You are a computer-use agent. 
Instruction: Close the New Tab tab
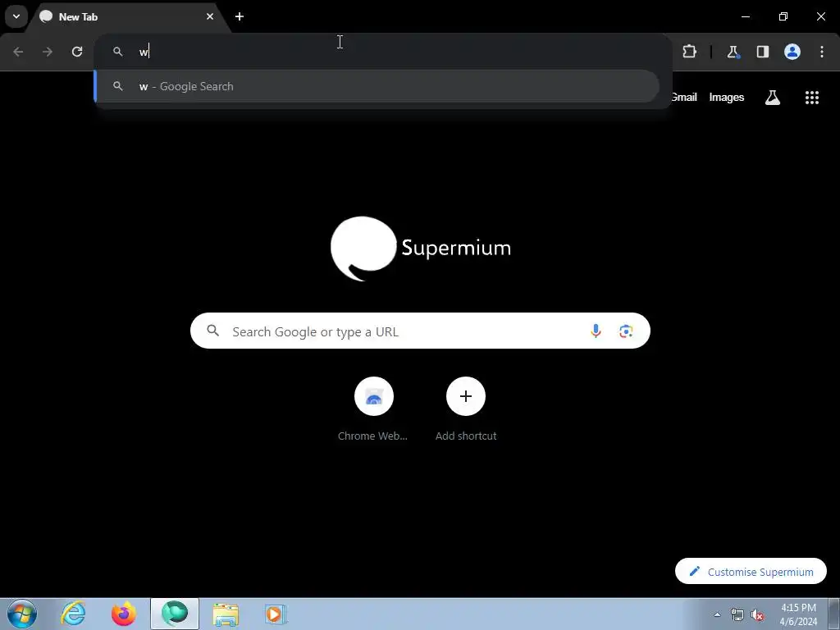coord(210,16)
